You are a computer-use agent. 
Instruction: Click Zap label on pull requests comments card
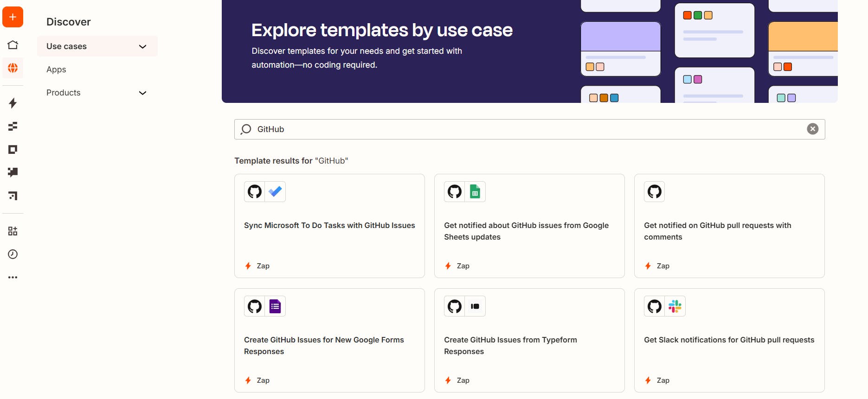tap(663, 266)
